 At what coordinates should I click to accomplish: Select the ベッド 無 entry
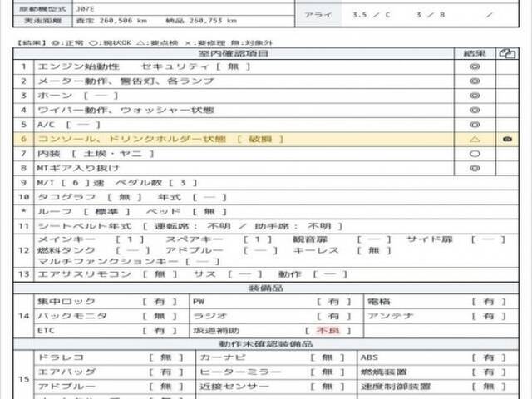[x=186, y=212]
